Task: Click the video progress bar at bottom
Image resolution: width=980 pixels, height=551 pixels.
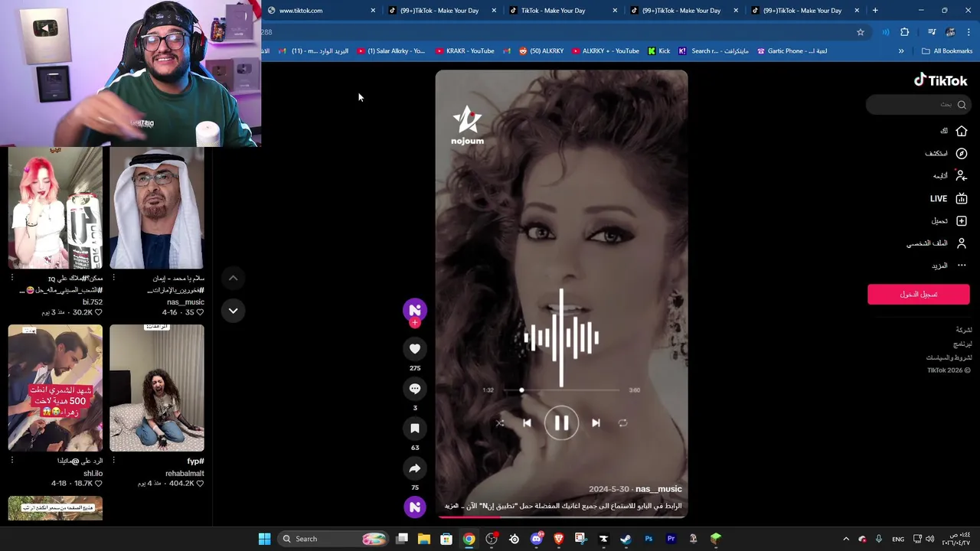Action: [x=561, y=516]
